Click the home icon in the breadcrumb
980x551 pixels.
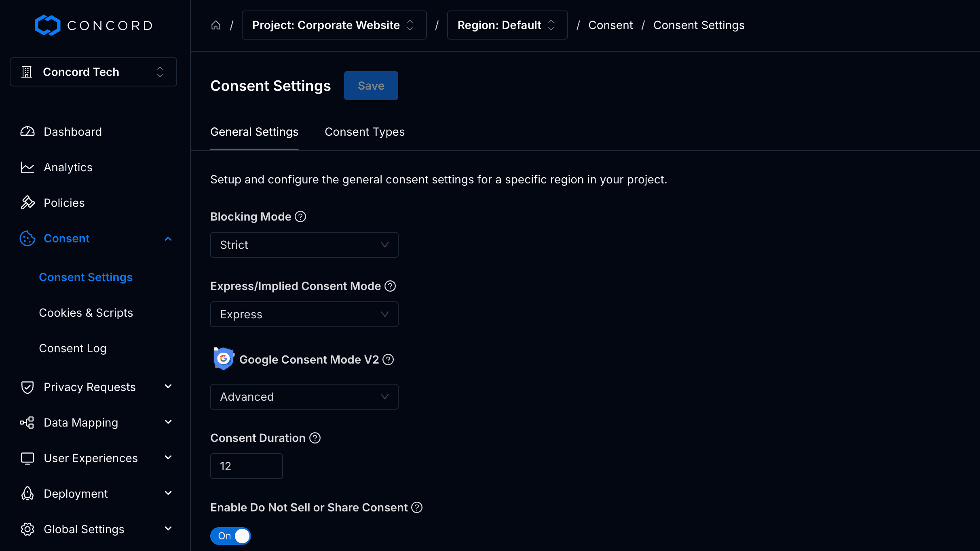(x=215, y=25)
